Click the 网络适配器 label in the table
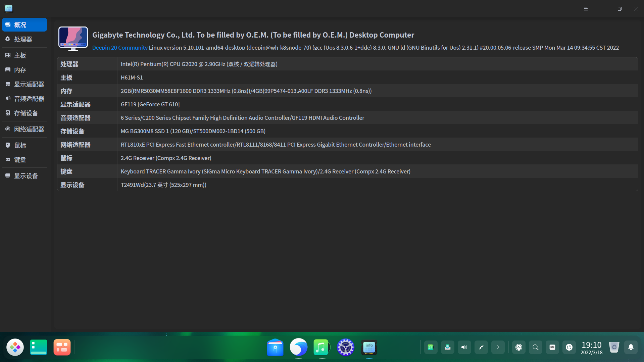 (76, 145)
